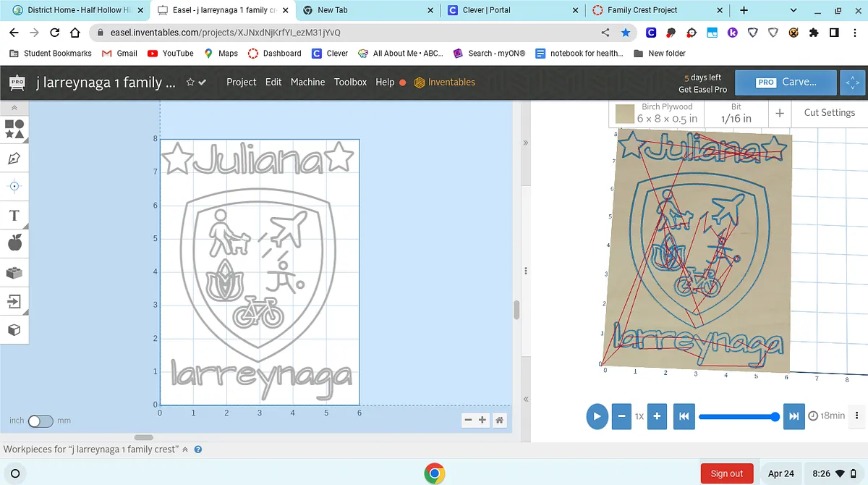Expand the Workpieces panel chevron
The height and width of the screenshot is (485, 868).
click(x=185, y=450)
